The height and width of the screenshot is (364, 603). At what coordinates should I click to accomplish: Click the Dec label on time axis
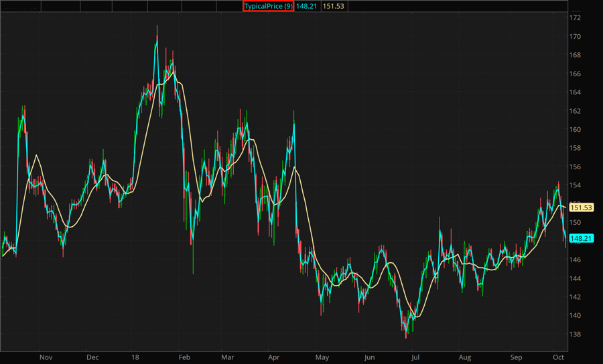coord(93,357)
